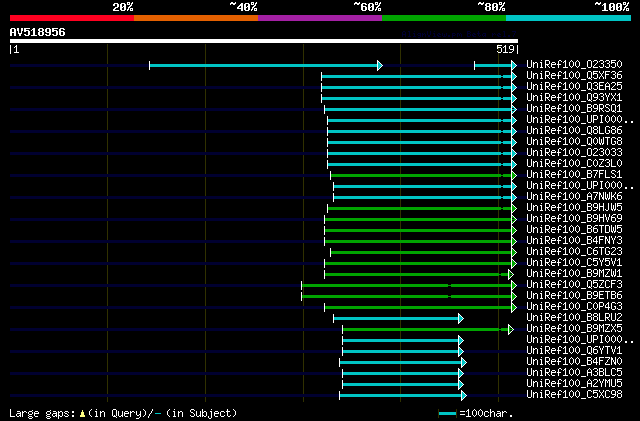
Task: Select the UniRef100_C5Y5V1 label
Action: click(x=574, y=263)
